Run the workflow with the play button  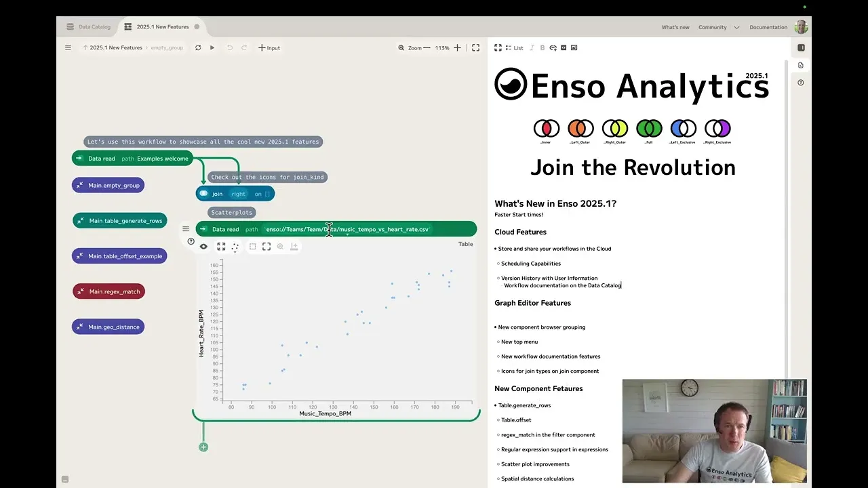212,47
